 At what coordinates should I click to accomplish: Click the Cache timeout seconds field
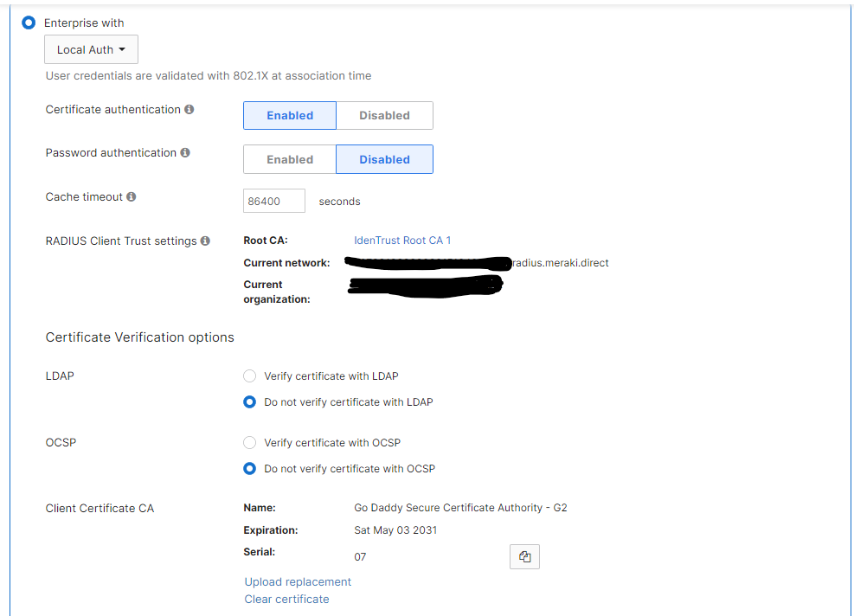pyautogui.click(x=274, y=201)
